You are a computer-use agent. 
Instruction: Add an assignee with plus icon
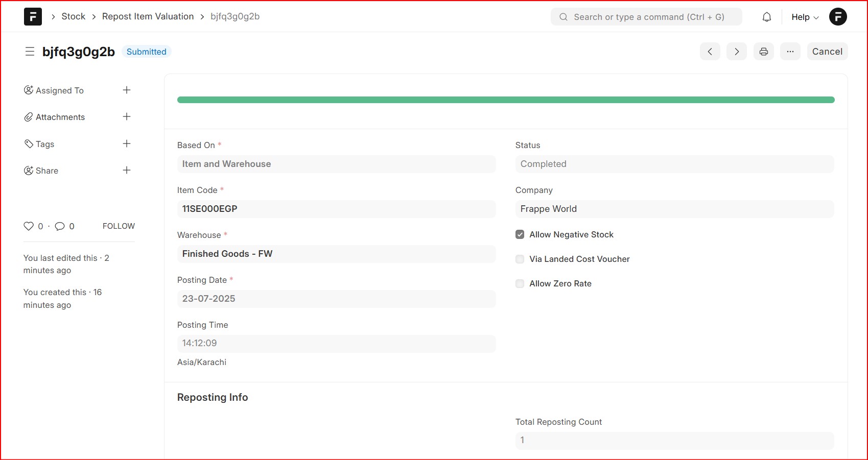pyautogui.click(x=127, y=90)
